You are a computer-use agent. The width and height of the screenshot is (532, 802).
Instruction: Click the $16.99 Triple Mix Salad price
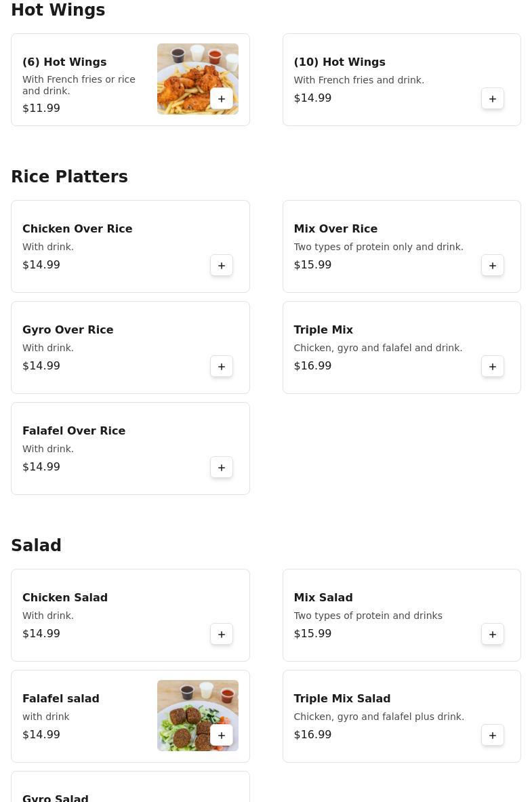click(312, 734)
